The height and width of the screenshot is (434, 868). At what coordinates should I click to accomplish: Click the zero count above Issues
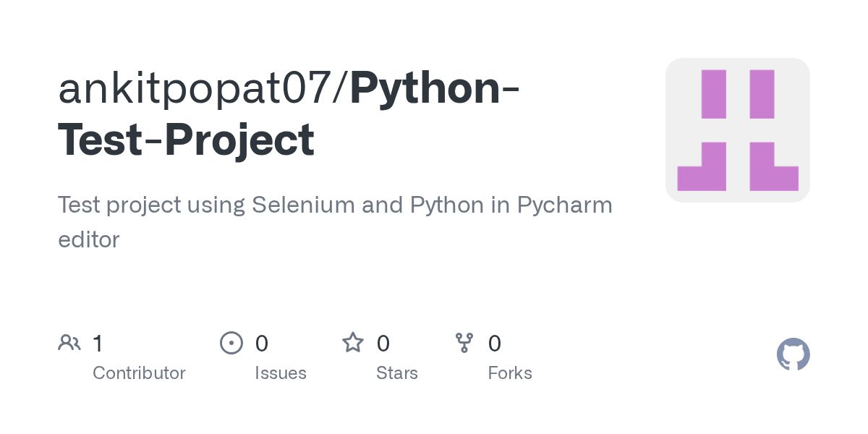coord(261,343)
